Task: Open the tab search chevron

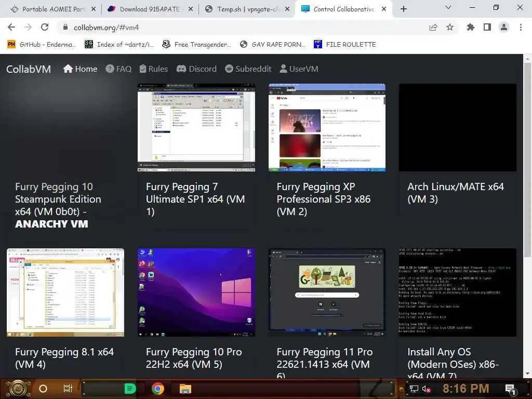Action: pyautogui.click(x=448, y=7)
